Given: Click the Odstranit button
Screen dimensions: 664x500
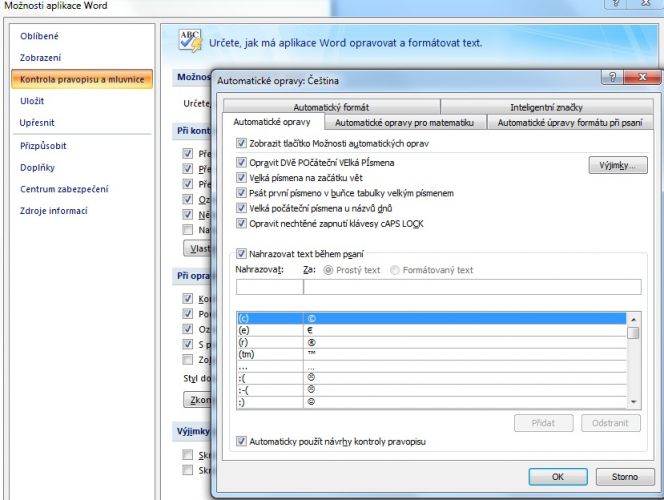Looking at the screenshot, I should point(611,423).
